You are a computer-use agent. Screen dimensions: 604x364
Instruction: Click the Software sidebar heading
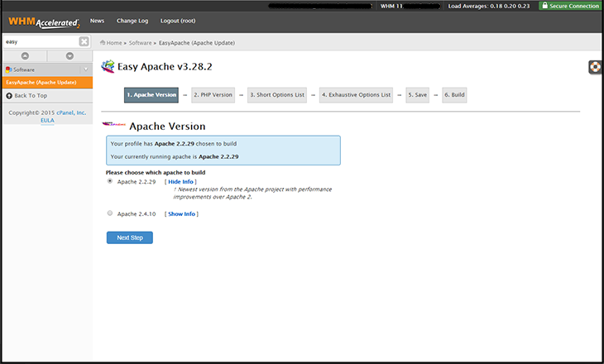click(24, 69)
